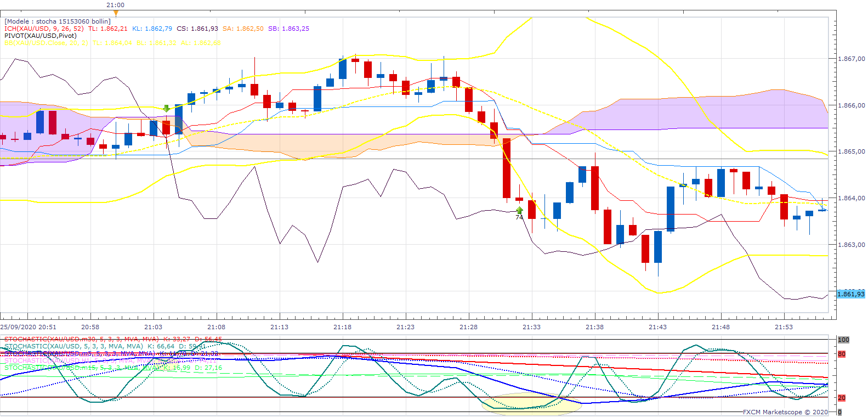
Task: Click the stochastic scale 100 label
Action: 843,340
